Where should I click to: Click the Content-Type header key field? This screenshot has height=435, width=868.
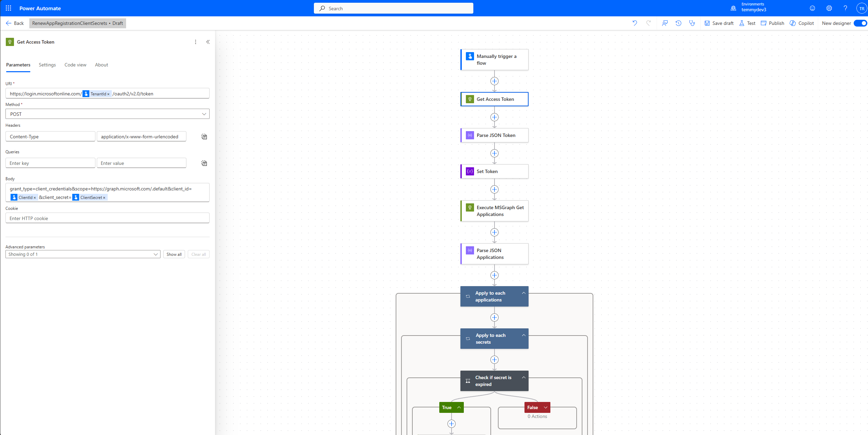click(x=50, y=137)
